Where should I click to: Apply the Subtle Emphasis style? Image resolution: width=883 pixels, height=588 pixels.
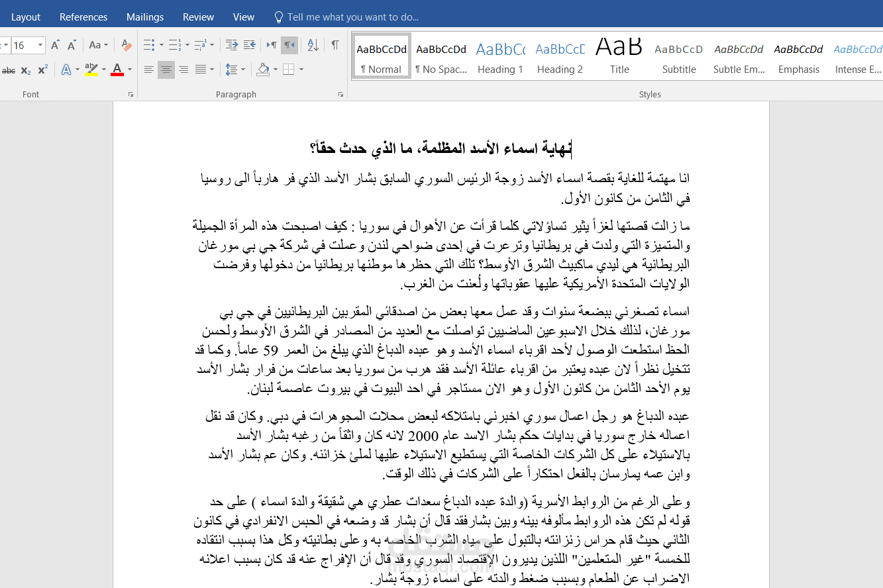[739, 56]
